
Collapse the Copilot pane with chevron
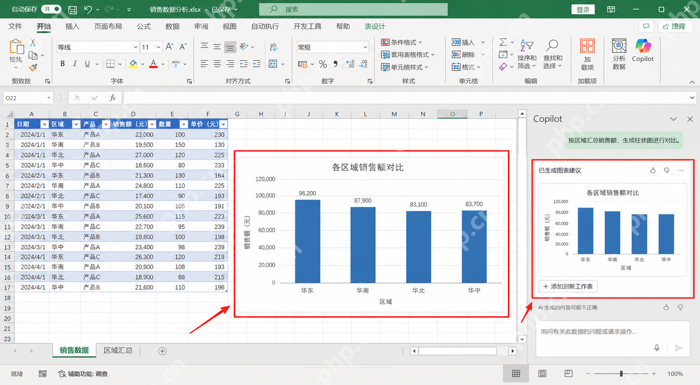[673, 119]
